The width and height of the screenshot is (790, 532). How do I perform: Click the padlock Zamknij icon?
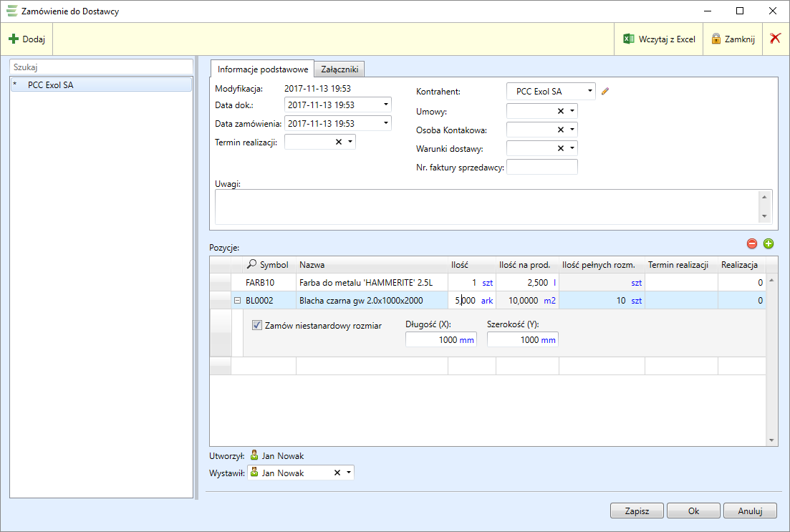pos(716,39)
